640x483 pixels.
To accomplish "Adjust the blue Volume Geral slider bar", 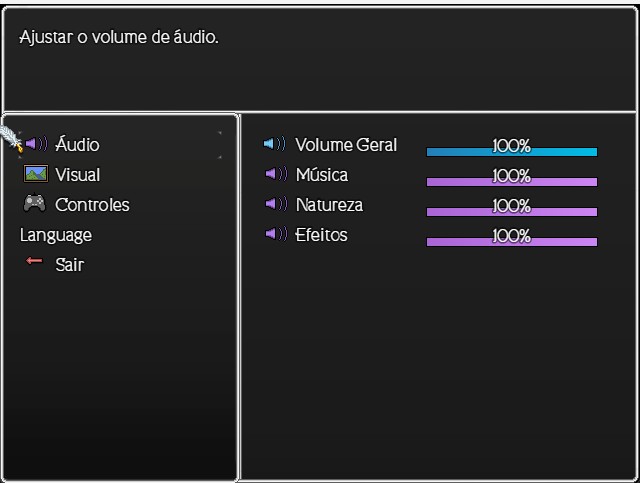I will (x=512, y=152).
